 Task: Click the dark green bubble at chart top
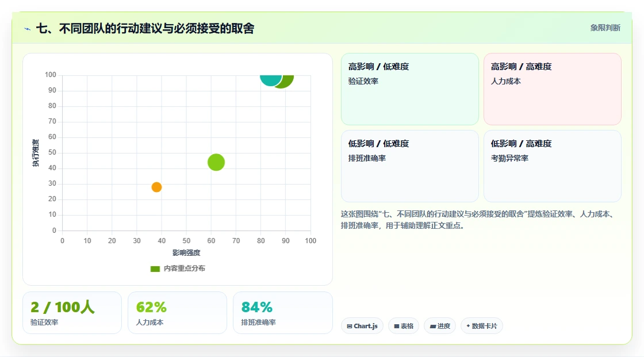tap(287, 81)
